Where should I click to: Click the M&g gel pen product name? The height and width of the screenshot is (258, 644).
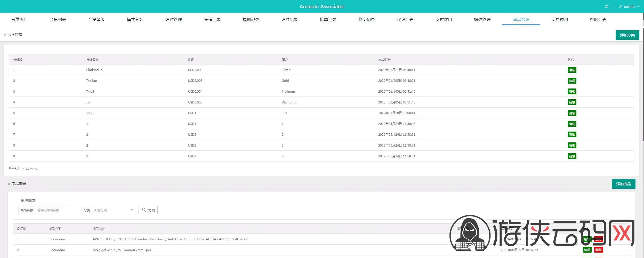click(x=122, y=250)
